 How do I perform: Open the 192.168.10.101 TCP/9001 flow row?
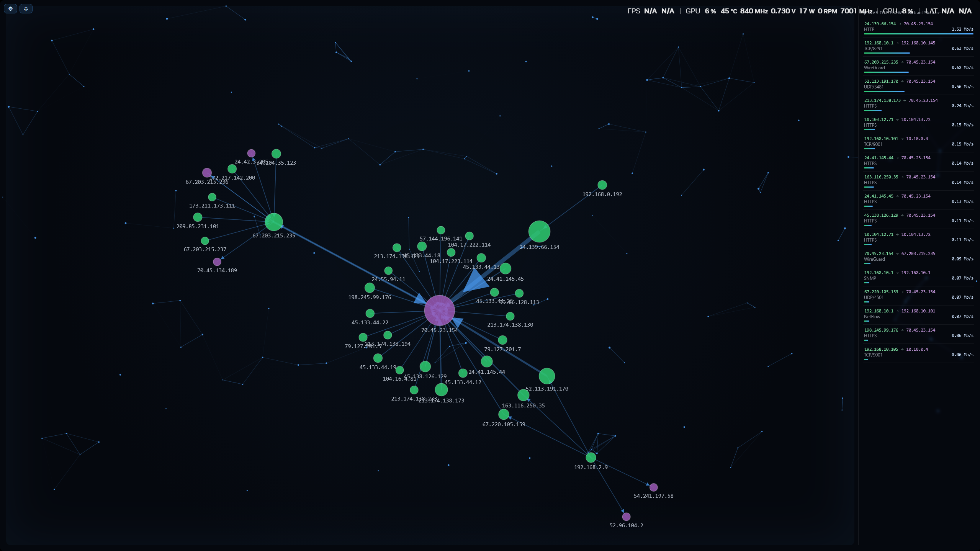918,142
